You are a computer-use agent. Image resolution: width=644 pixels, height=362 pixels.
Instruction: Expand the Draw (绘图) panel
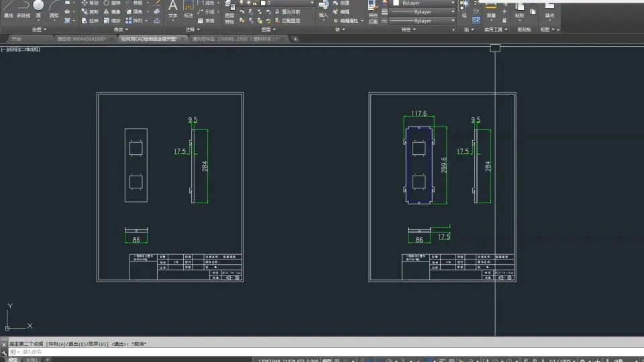(x=40, y=29)
